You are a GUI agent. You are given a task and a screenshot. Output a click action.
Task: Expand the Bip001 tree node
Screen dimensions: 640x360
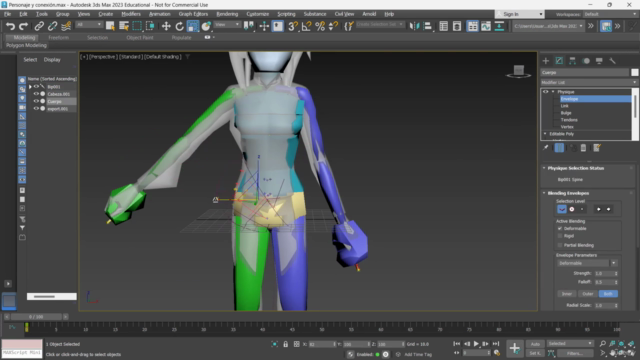30,87
